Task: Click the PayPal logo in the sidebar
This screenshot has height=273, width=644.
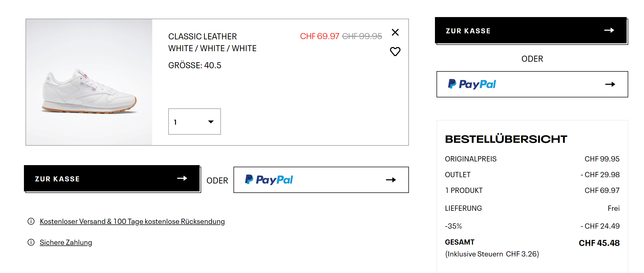Action: click(x=472, y=84)
